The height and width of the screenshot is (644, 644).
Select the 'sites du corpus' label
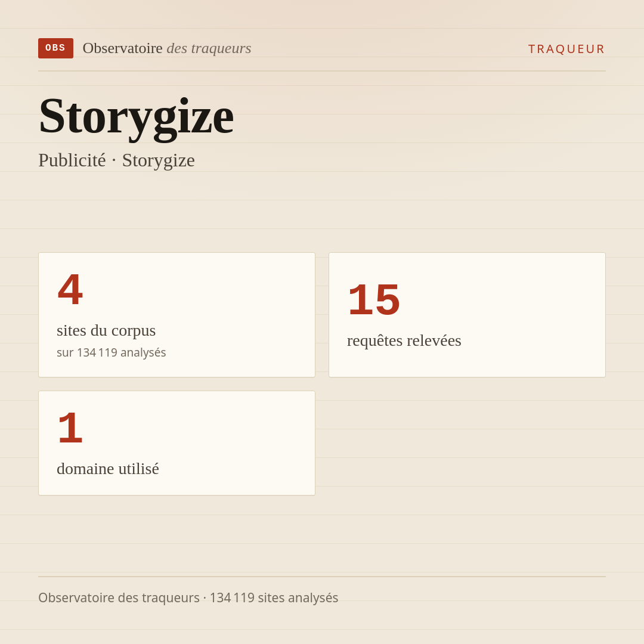point(106,330)
